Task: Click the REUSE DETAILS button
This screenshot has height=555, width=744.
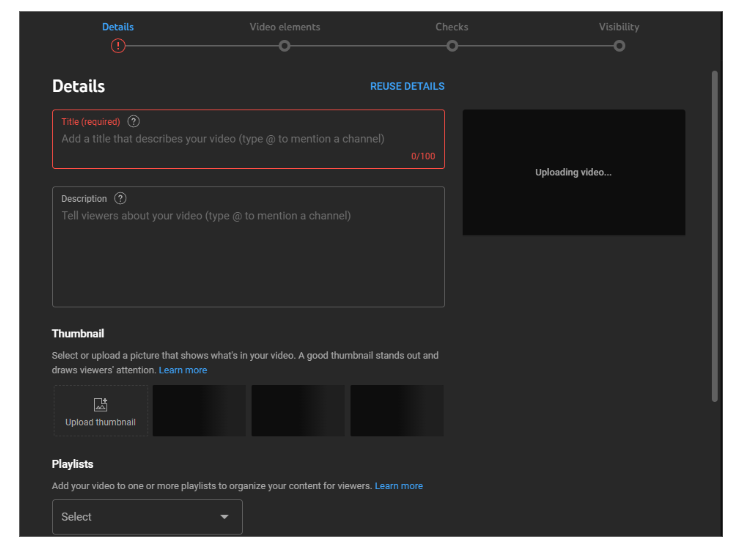Action: click(407, 86)
